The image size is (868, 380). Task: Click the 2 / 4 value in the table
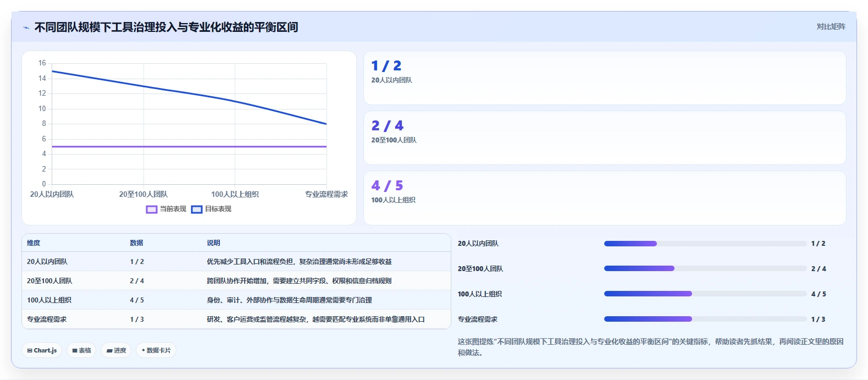[137, 281]
